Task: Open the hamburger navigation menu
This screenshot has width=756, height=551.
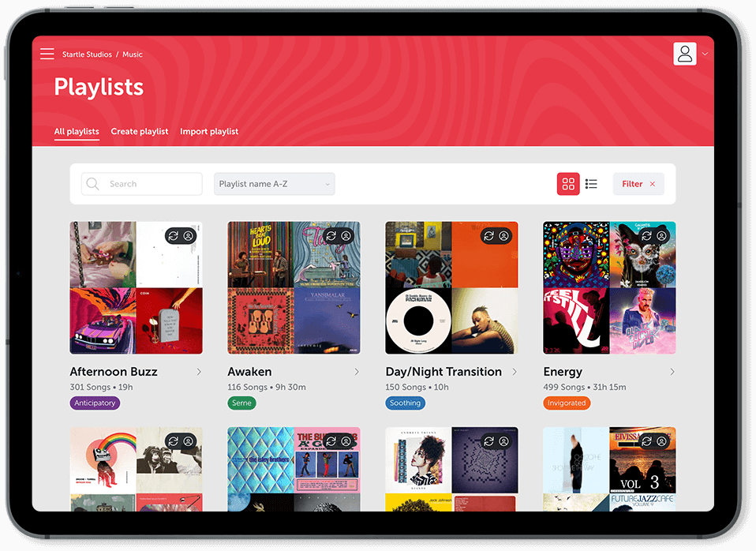Action: coord(47,54)
